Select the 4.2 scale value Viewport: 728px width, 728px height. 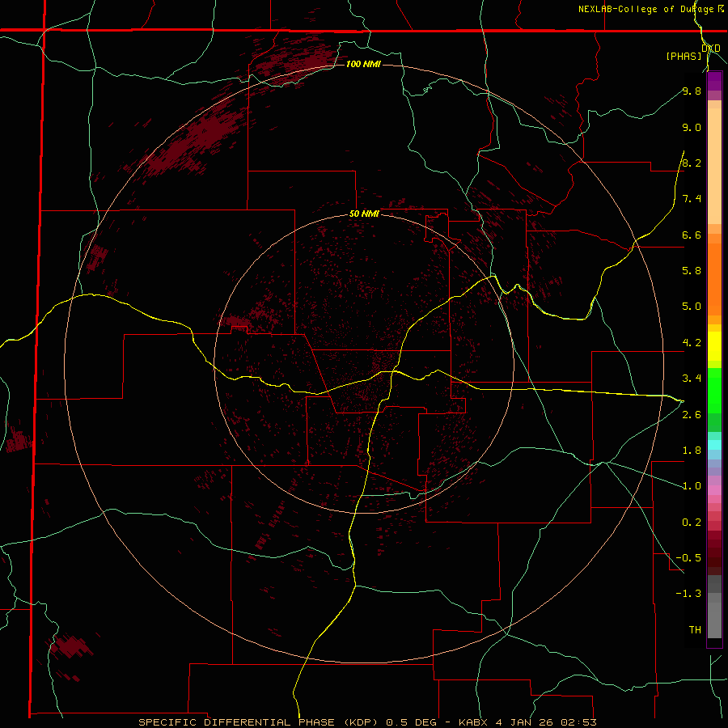(x=692, y=342)
